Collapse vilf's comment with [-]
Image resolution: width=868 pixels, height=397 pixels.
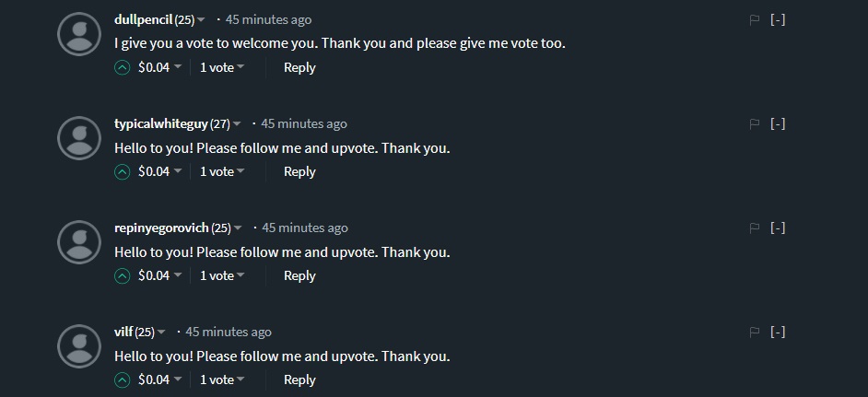tap(778, 332)
